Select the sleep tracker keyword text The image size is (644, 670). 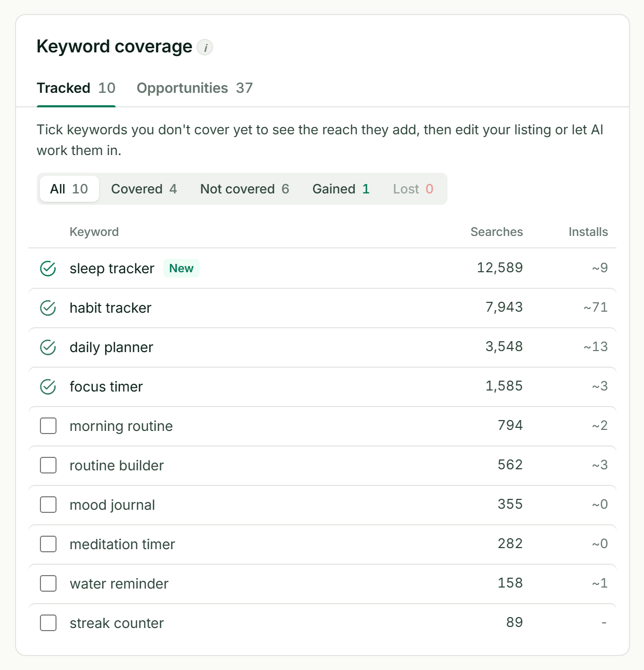point(112,269)
